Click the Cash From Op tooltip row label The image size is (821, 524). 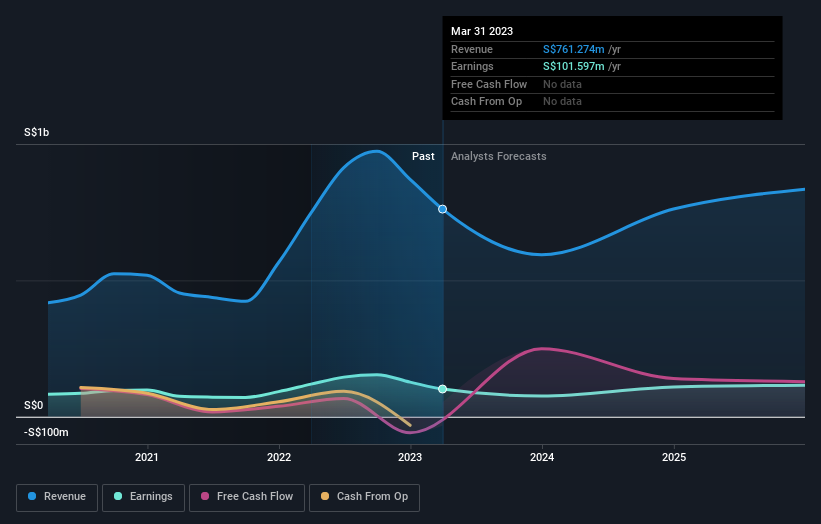(486, 102)
